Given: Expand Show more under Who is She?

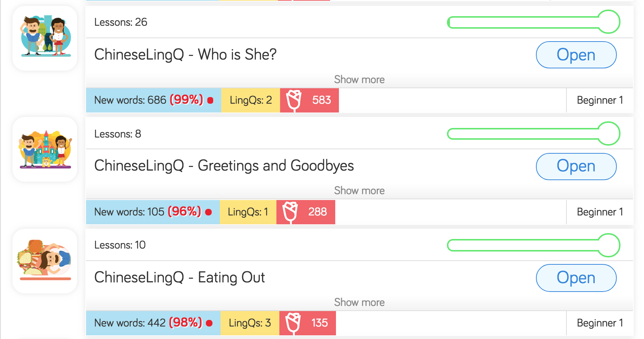Looking at the screenshot, I should tap(359, 79).
